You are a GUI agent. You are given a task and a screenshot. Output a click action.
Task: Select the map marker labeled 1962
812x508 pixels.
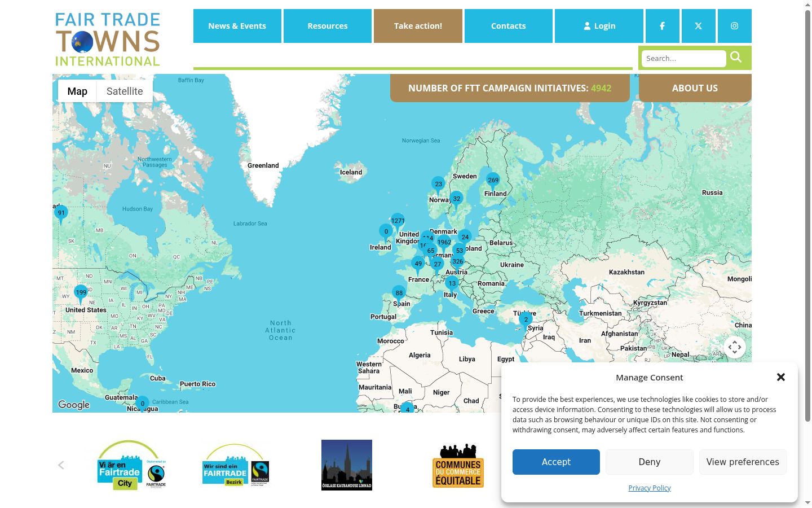(x=444, y=243)
